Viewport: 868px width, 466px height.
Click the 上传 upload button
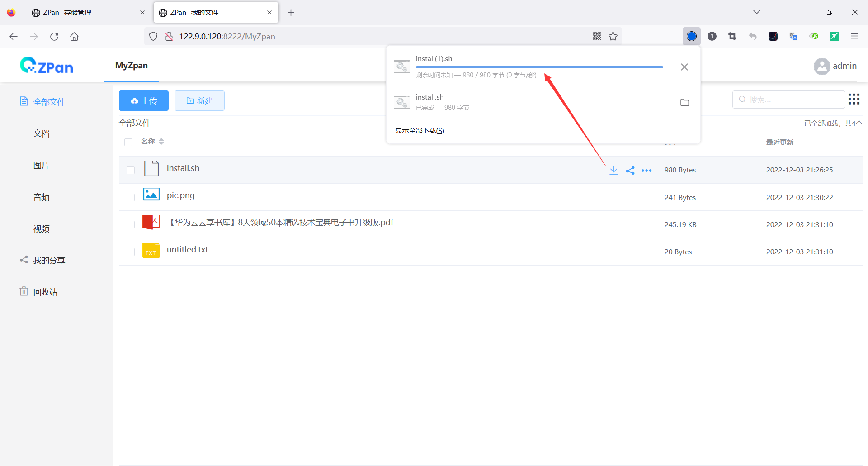(144, 100)
